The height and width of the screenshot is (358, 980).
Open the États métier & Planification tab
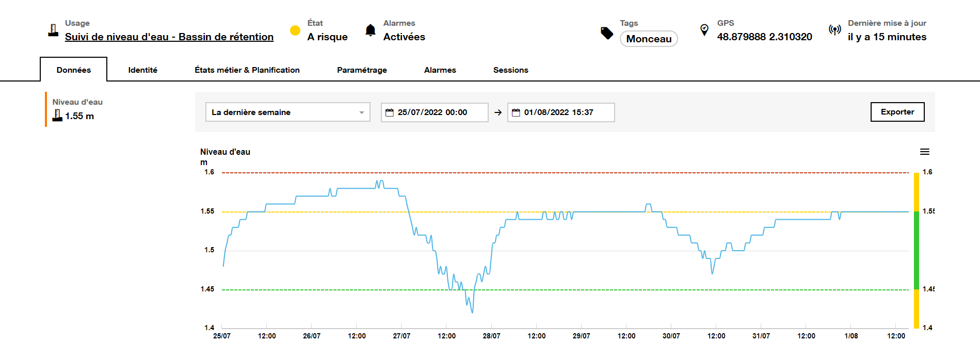(247, 70)
